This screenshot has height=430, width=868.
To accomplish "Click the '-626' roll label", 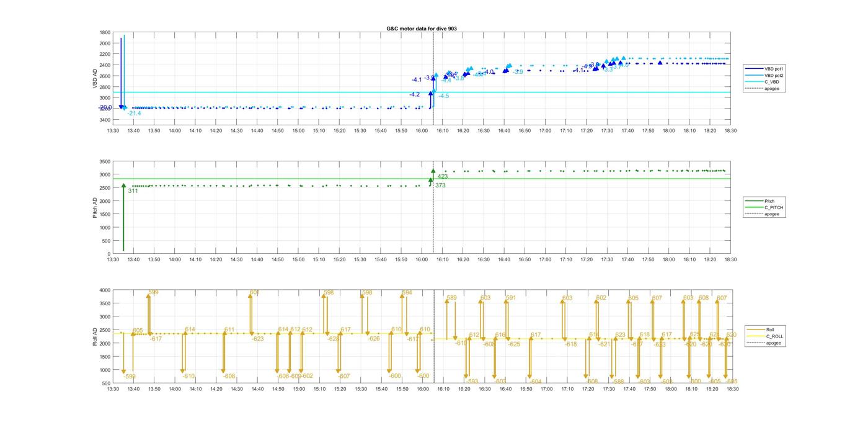I will pyautogui.click(x=374, y=339).
